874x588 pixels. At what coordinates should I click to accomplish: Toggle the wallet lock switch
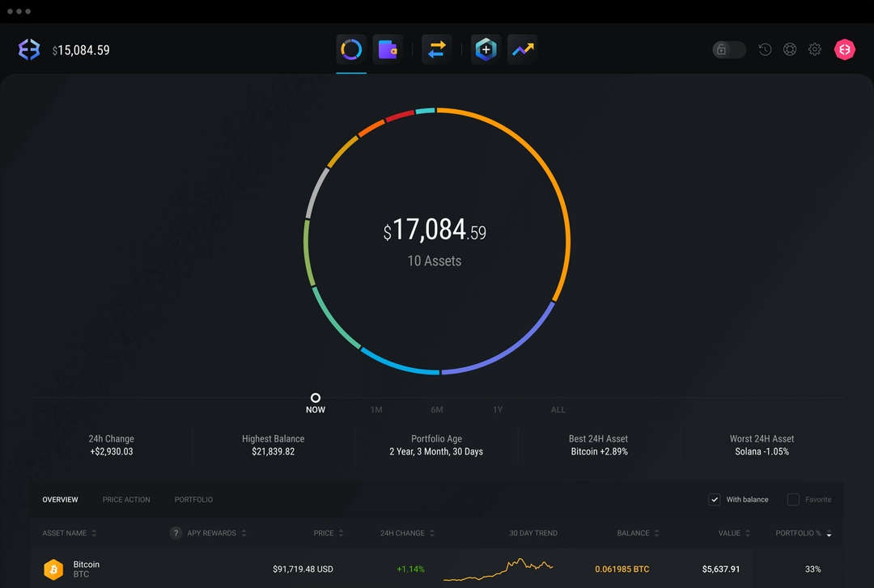pos(728,49)
